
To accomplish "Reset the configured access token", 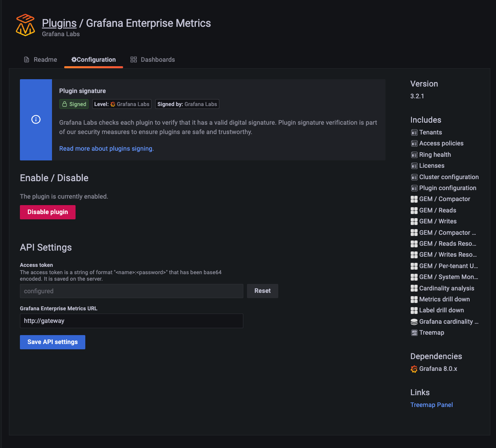I will click(x=262, y=291).
